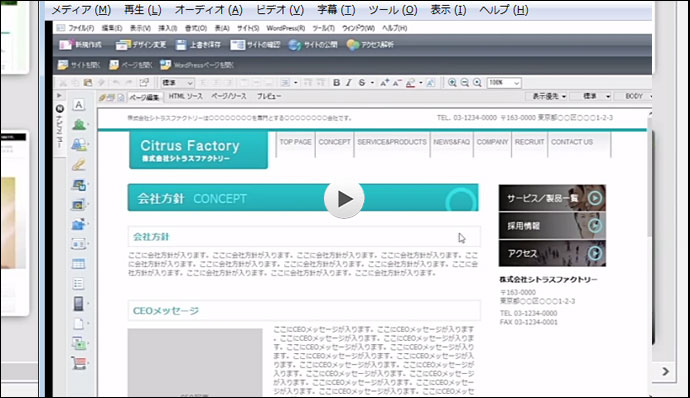The width and height of the screenshot is (690, 398).
Task: Click the アクセス解析 toolbar button
Action: coord(370,44)
